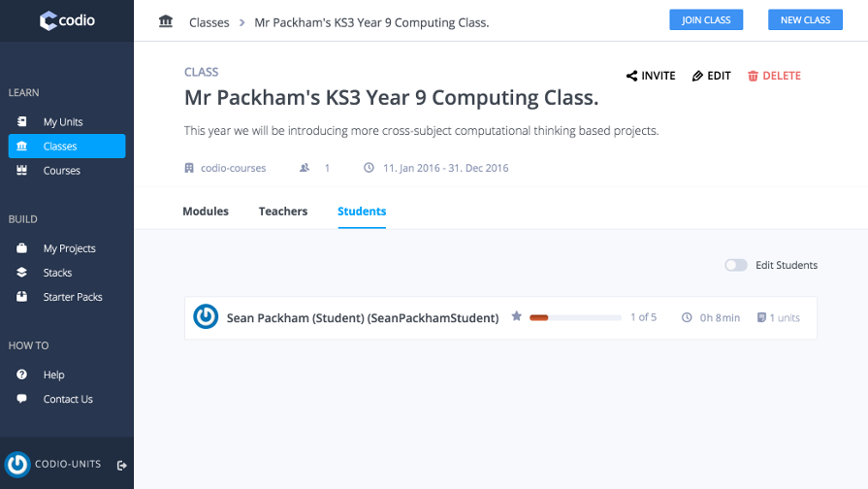Click the Contact Us speech bubble icon

pyautogui.click(x=21, y=399)
